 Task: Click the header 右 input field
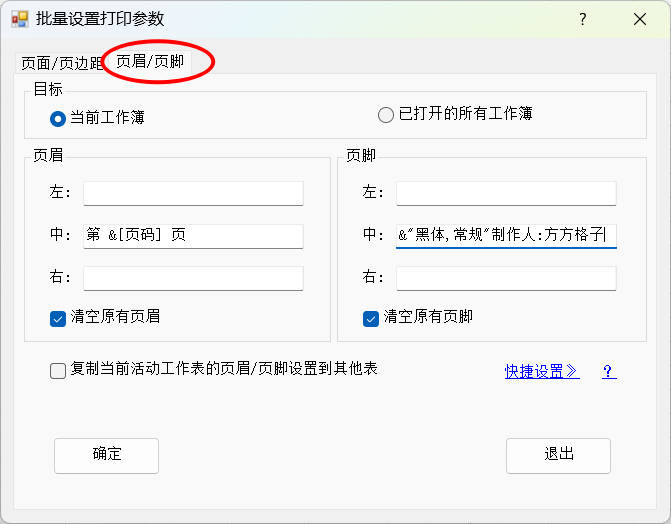point(193,277)
